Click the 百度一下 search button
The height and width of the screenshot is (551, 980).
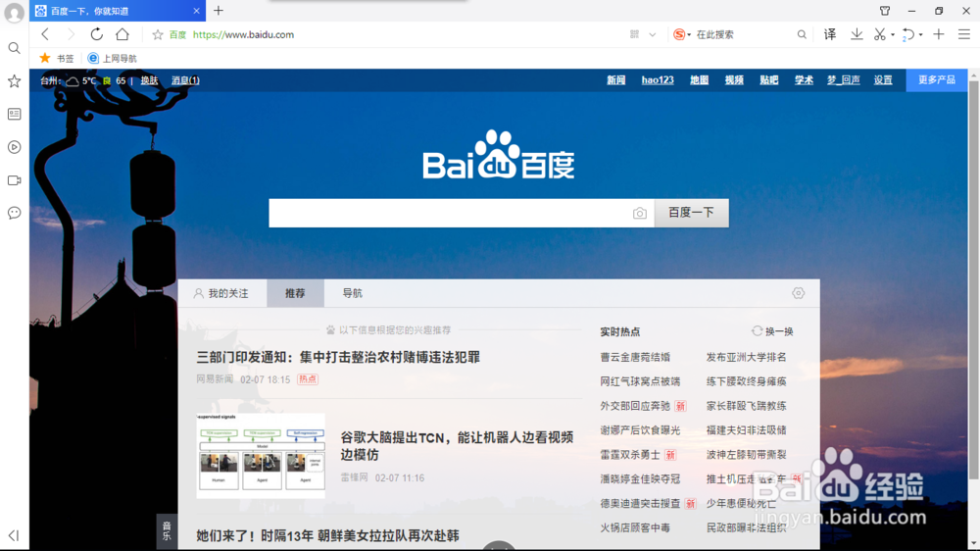[691, 214]
